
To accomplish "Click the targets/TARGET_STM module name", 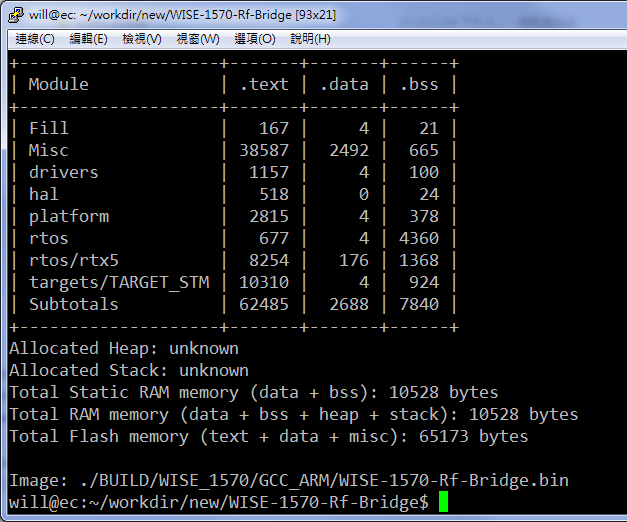I will coord(118,282).
